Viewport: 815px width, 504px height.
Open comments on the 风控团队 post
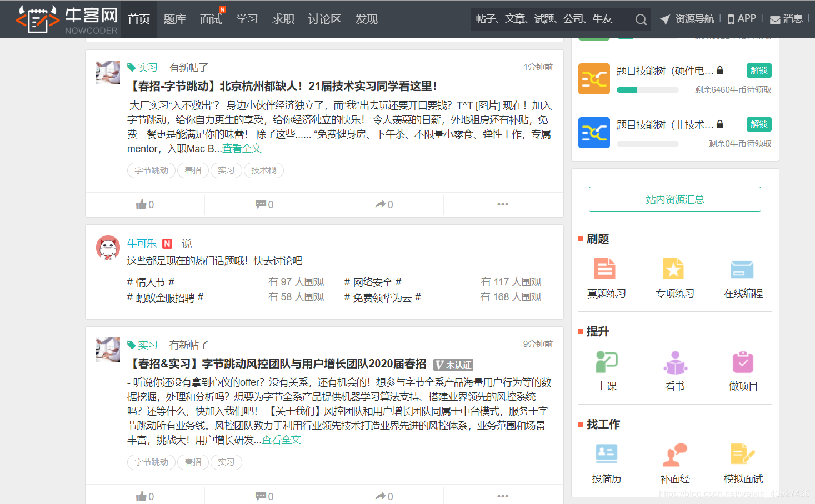[x=264, y=496]
